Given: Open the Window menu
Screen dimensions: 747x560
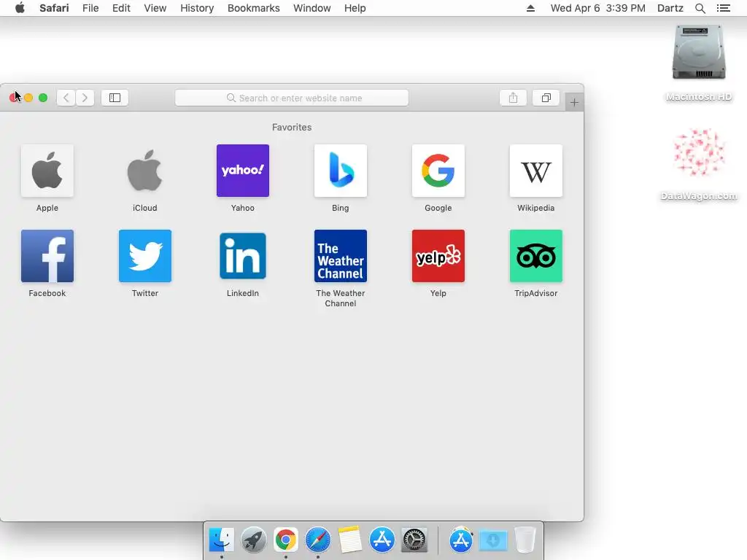Looking at the screenshot, I should 311,8.
